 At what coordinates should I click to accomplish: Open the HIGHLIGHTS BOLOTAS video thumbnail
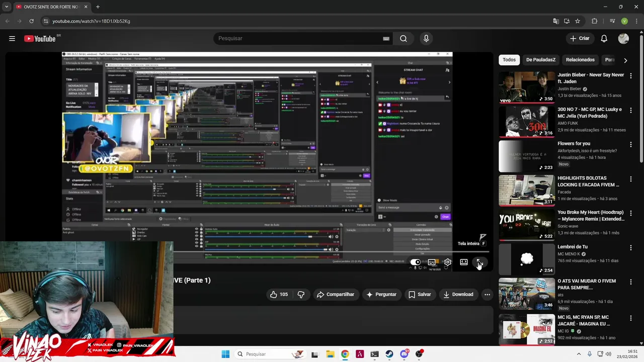click(x=527, y=191)
